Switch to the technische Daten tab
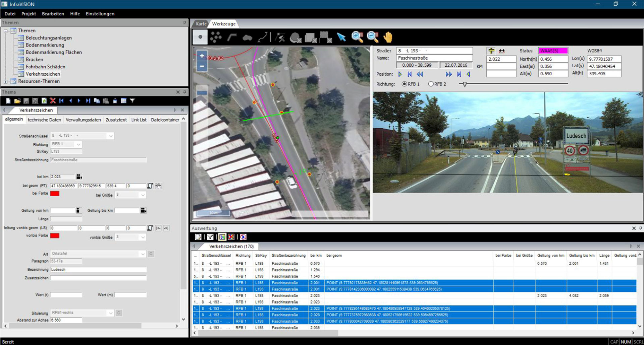 pos(44,120)
